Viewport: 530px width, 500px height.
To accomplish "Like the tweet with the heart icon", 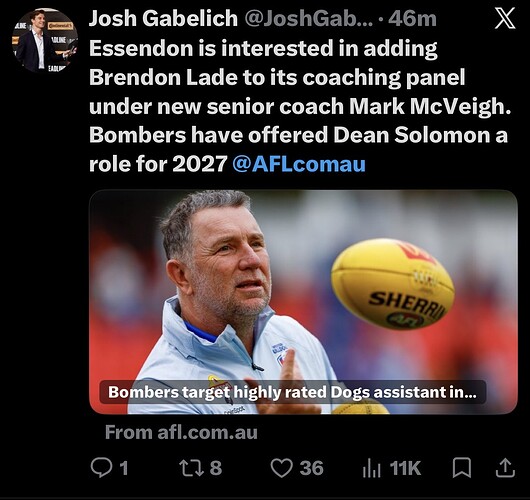I will [282, 468].
